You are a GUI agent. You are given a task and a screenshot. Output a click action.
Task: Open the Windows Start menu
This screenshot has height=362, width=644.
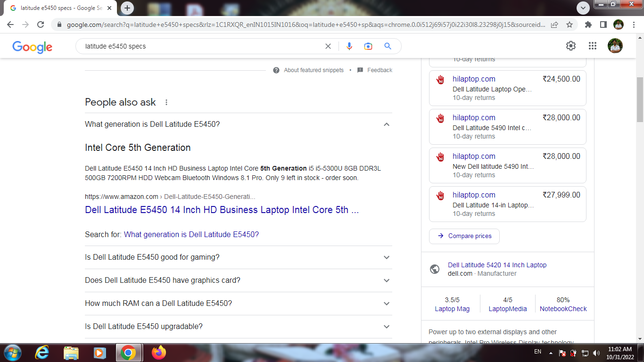pos(12,353)
